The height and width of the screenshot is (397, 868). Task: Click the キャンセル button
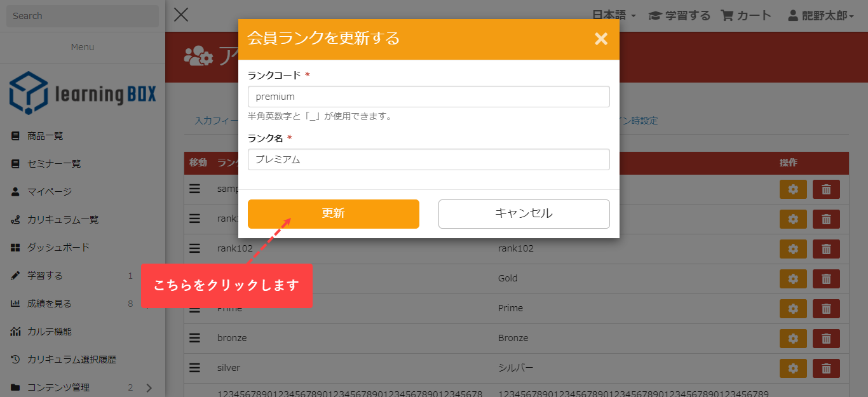tap(524, 213)
